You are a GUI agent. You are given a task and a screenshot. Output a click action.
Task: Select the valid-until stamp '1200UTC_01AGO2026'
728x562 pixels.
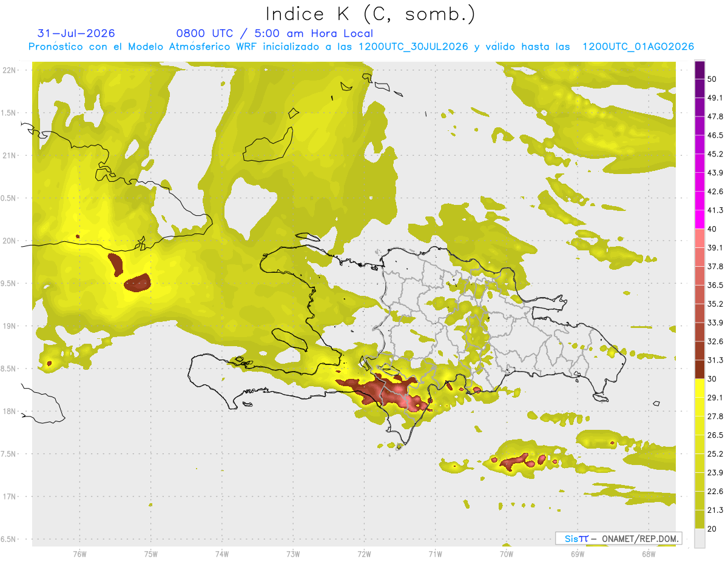point(638,47)
